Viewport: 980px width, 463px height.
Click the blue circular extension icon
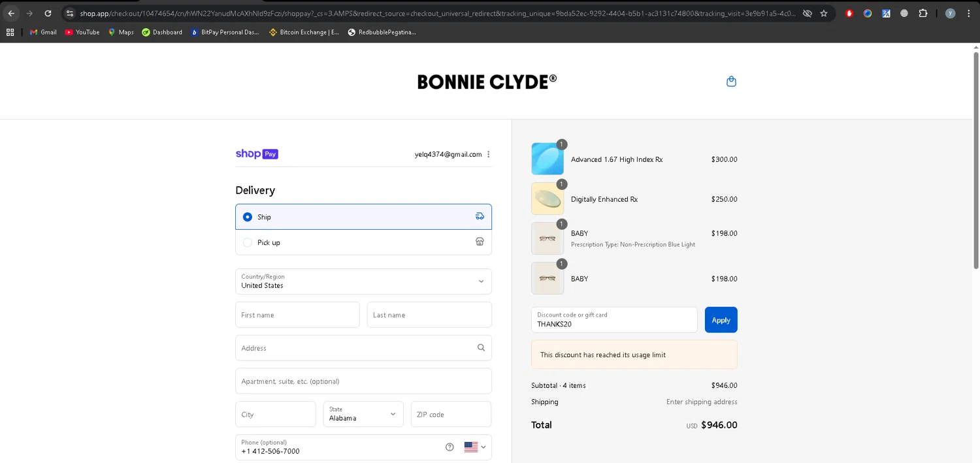pyautogui.click(x=868, y=13)
